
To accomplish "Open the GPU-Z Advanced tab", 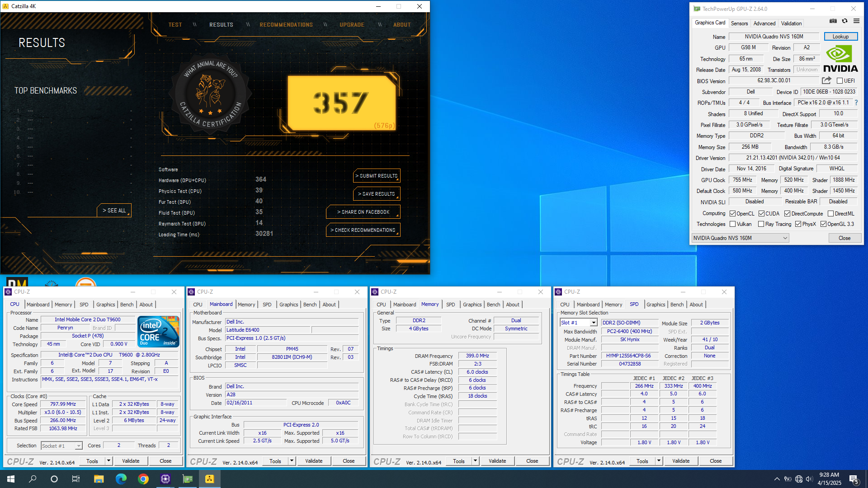I will (764, 23).
